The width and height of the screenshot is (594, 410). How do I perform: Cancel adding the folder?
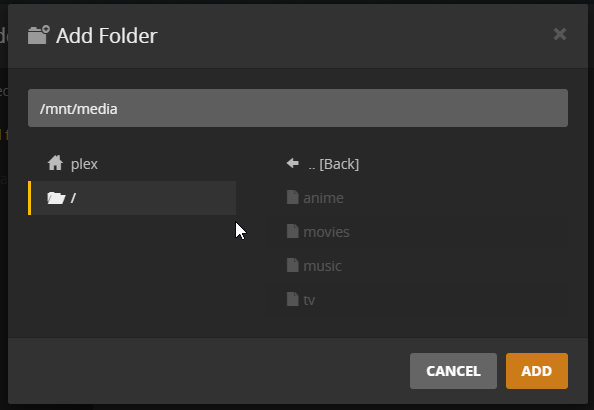[x=453, y=371]
